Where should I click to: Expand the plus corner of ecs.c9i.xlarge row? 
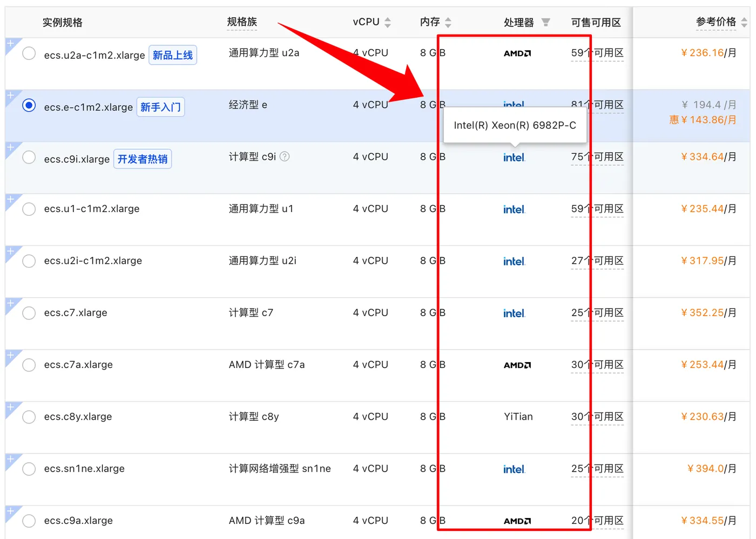click(x=10, y=147)
